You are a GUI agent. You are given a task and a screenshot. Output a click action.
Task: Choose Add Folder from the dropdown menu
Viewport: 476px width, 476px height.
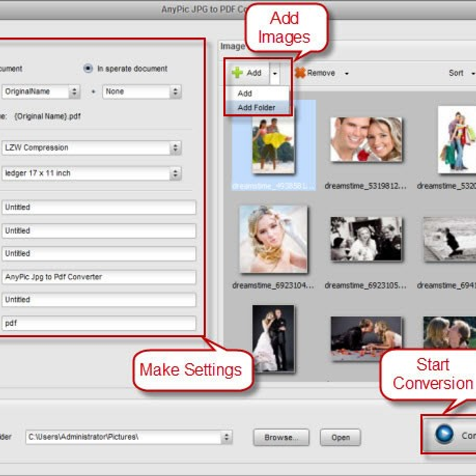(x=256, y=107)
